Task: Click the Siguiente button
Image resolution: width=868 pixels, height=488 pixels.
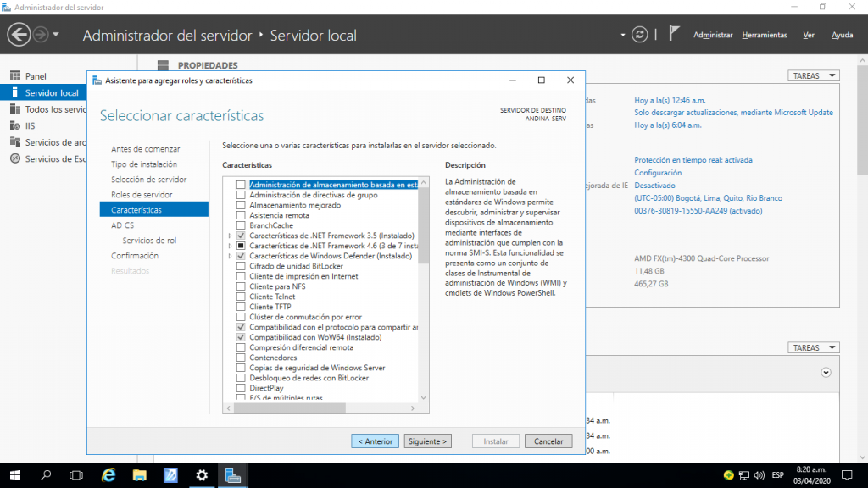Action: [x=427, y=441]
